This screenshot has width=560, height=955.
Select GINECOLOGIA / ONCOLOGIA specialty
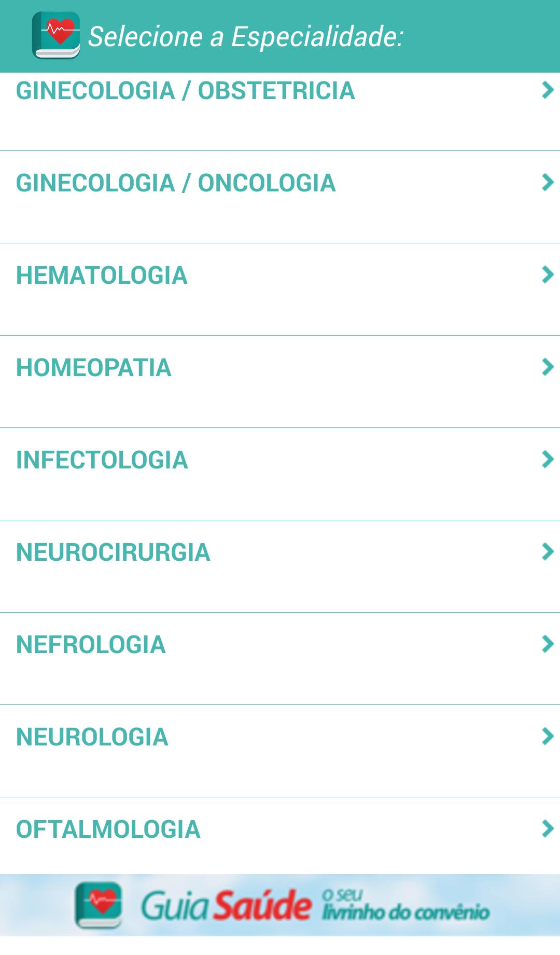(176, 184)
